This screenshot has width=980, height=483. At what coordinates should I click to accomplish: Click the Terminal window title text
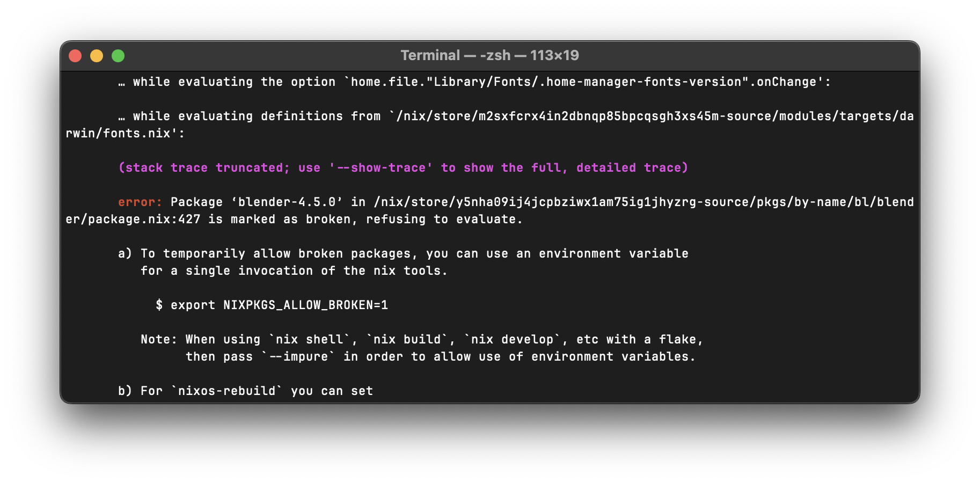489,55
